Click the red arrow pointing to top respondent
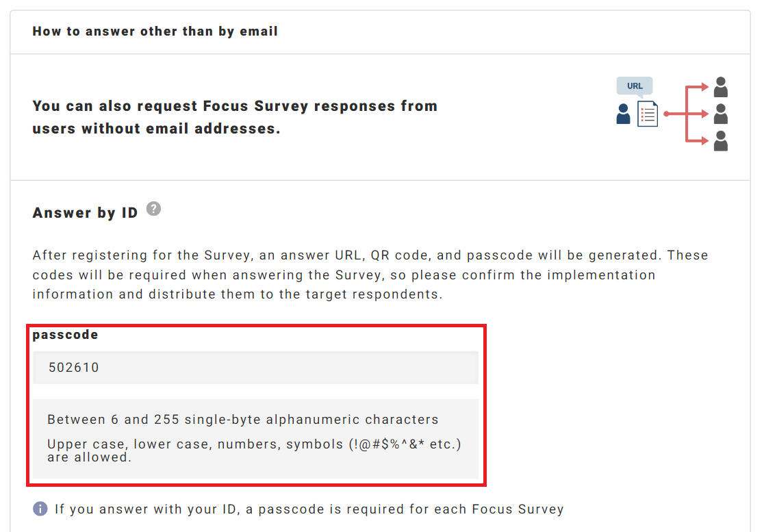The width and height of the screenshot is (764, 532). pos(698,87)
